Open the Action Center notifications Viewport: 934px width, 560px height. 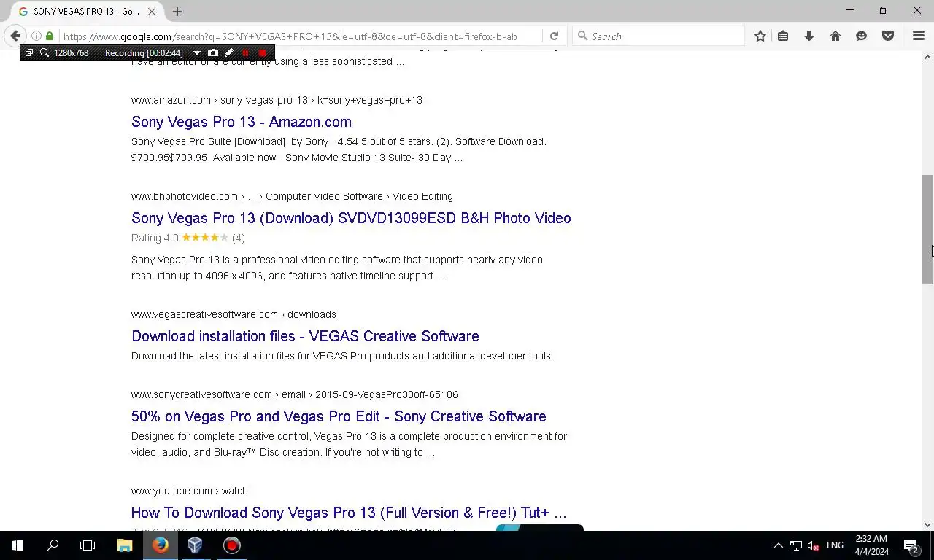pyautogui.click(x=911, y=545)
